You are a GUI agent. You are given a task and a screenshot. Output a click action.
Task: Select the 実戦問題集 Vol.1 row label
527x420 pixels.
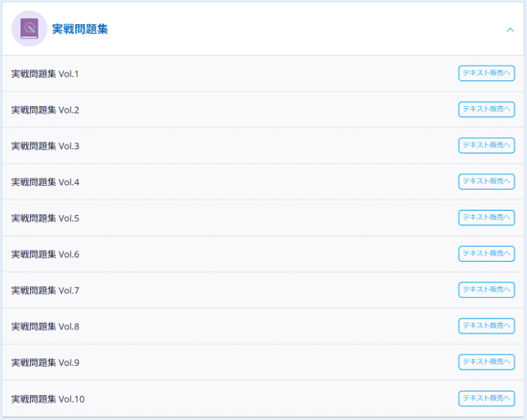(45, 74)
